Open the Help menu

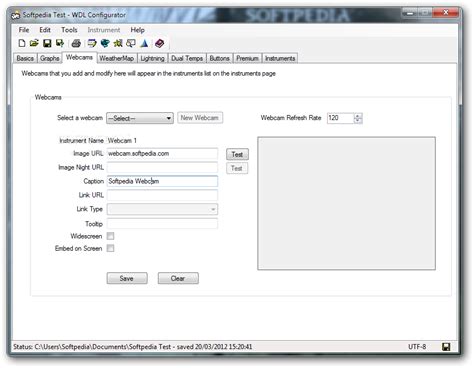pyautogui.click(x=137, y=30)
